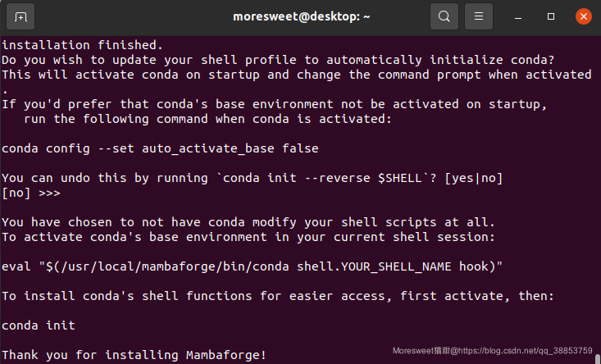
Task: Click the eval mambaforge hook command line
Action: tap(252, 266)
